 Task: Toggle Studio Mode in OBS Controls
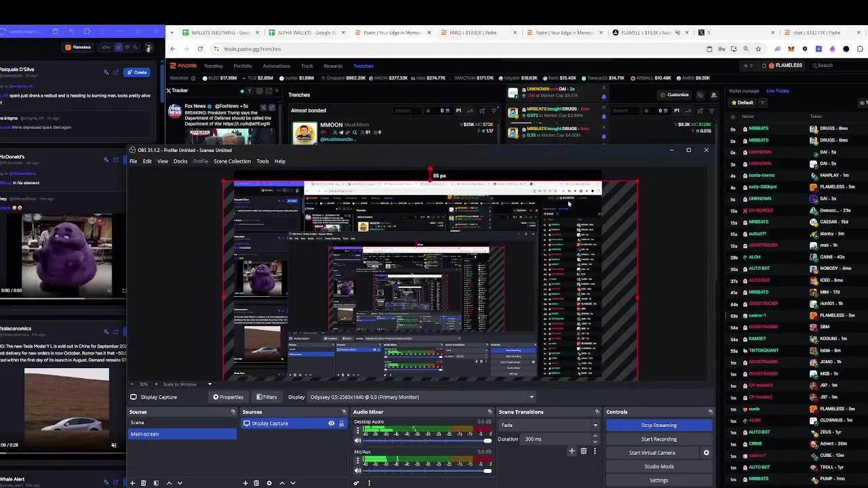658,466
